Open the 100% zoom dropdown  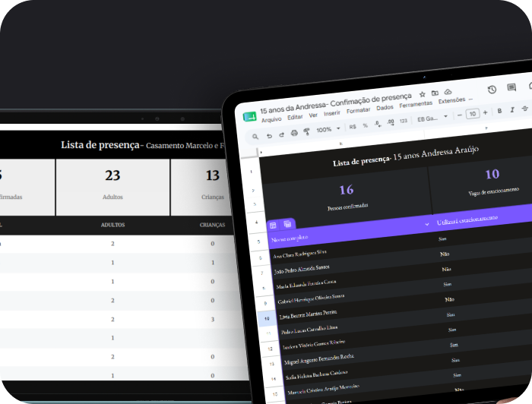(328, 129)
